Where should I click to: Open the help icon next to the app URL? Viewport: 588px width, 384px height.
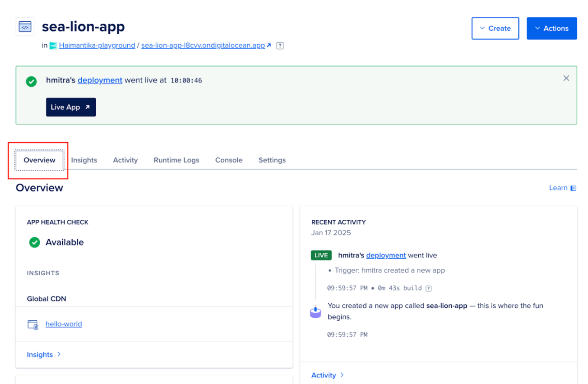[280, 46]
